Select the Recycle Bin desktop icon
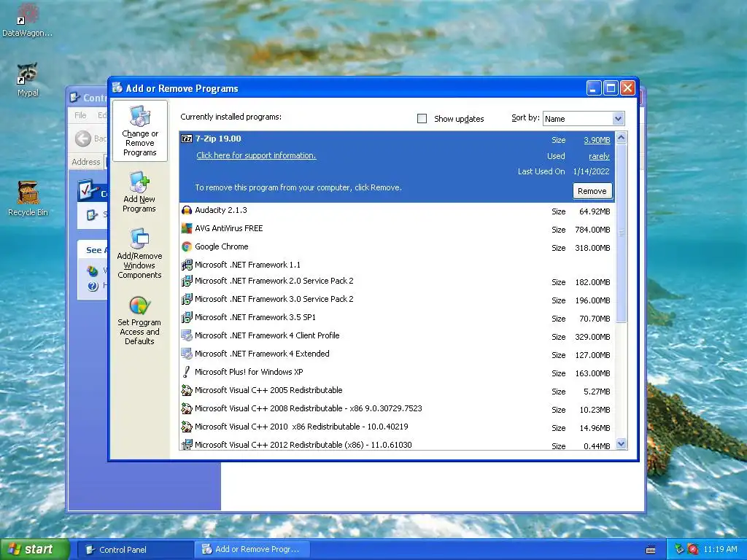 click(x=28, y=192)
